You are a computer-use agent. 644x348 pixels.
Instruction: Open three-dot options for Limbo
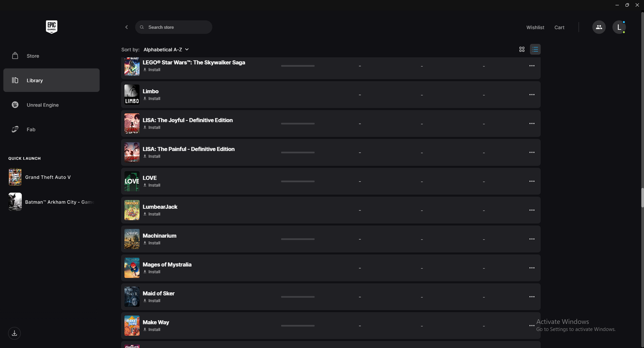(532, 95)
